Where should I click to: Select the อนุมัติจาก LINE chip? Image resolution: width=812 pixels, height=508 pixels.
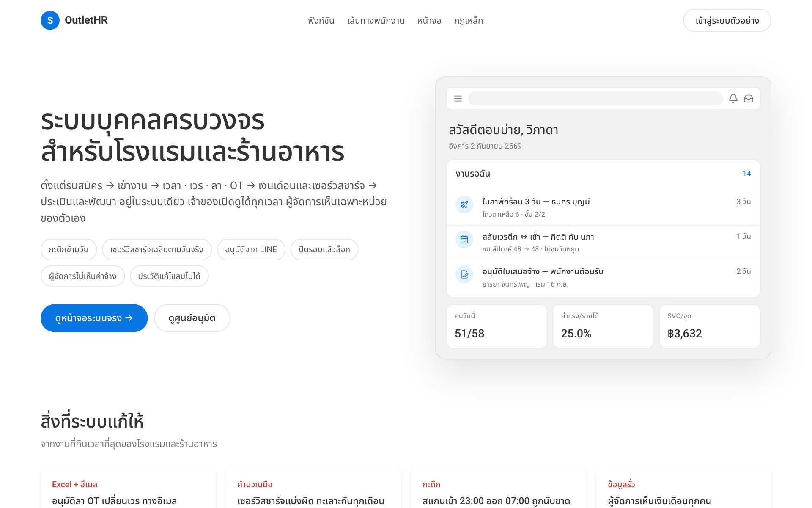tap(251, 250)
